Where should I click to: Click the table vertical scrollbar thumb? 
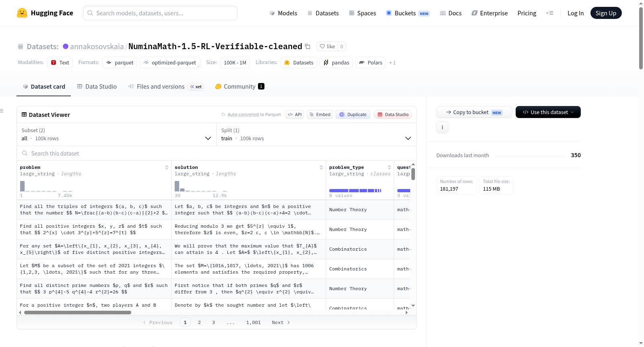tap(413, 174)
